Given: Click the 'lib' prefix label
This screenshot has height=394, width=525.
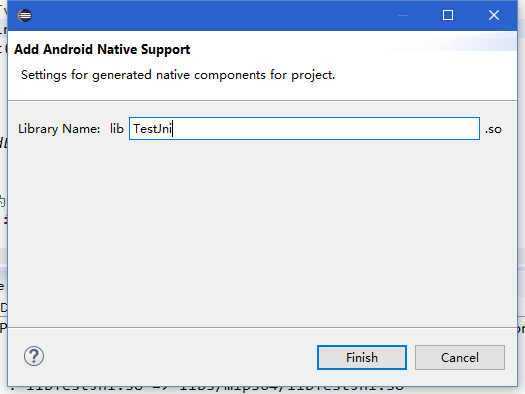Looking at the screenshot, I should [x=117, y=129].
